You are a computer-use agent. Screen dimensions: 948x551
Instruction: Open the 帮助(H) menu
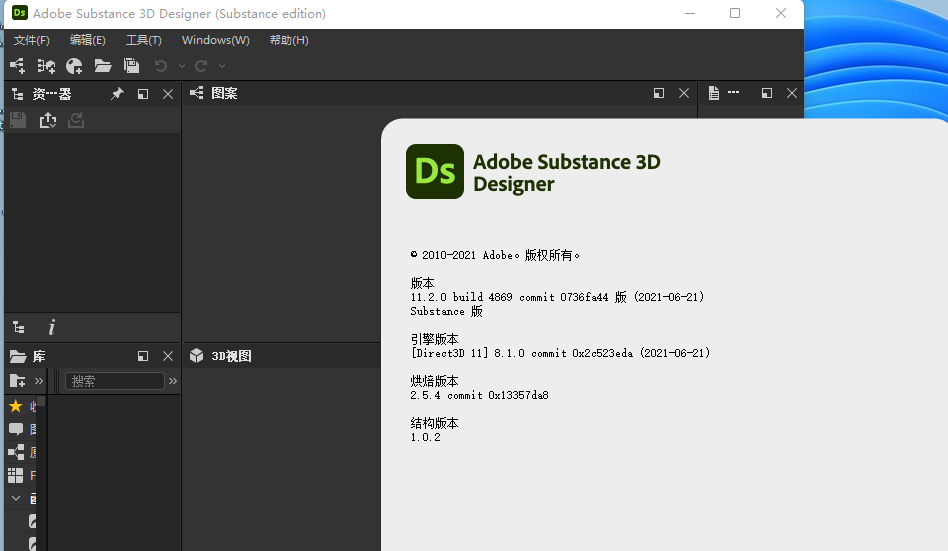pyautogui.click(x=289, y=40)
